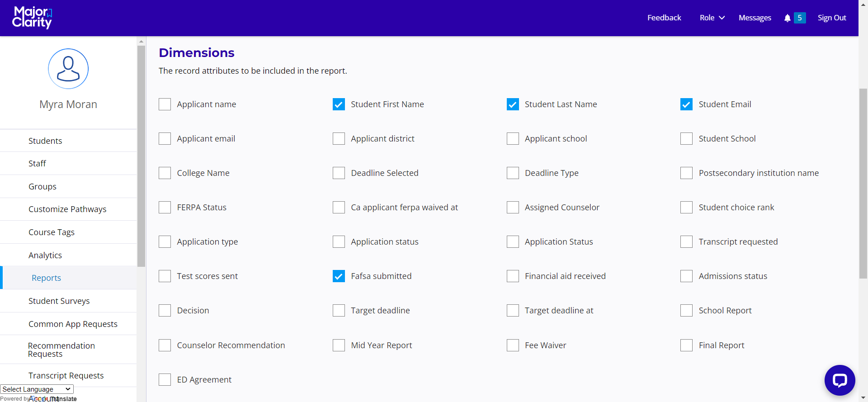Uncheck the Student First Name checkbox
Image resolution: width=868 pixels, height=402 pixels.
339,104
